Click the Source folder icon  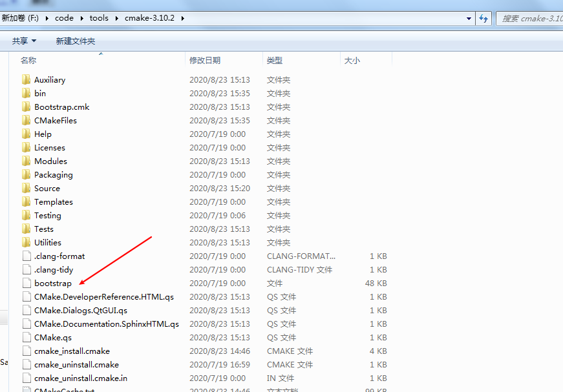pyautogui.click(x=27, y=189)
